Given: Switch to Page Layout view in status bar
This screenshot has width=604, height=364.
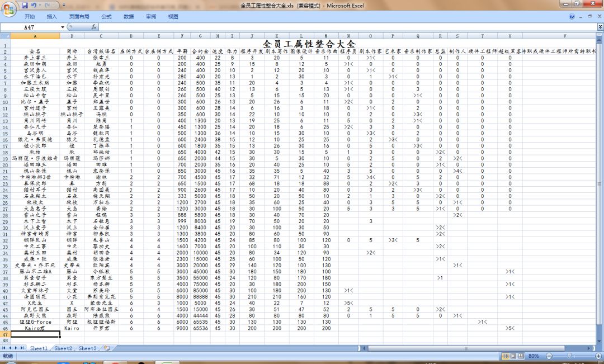Looking at the screenshot, I should click(x=513, y=356).
